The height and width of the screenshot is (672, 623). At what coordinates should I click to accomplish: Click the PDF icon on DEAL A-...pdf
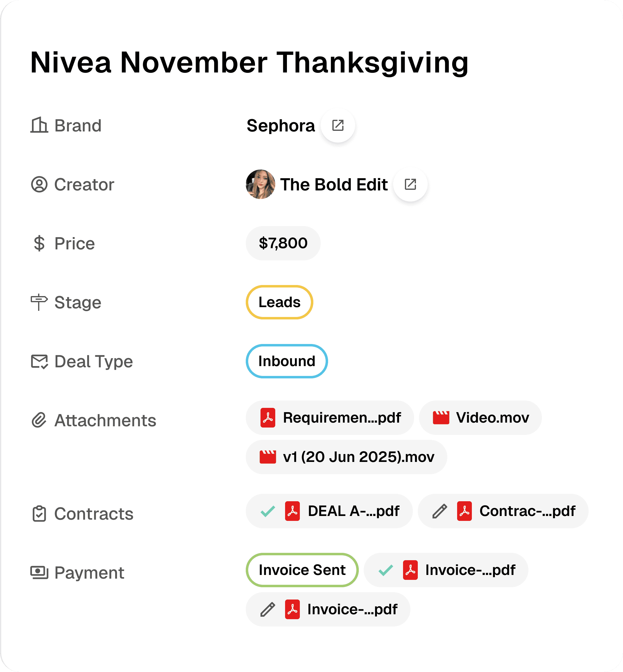pyautogui.click(x=292, y=511)
